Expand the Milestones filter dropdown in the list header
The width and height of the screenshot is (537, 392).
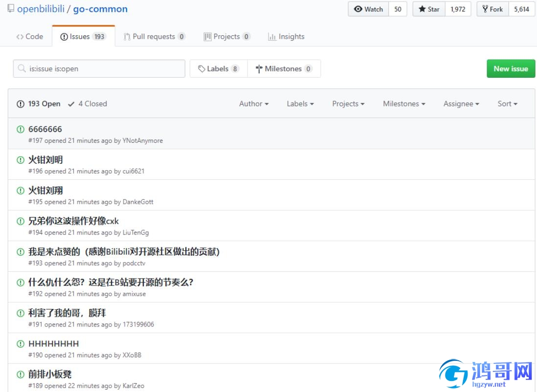point(404,104)
